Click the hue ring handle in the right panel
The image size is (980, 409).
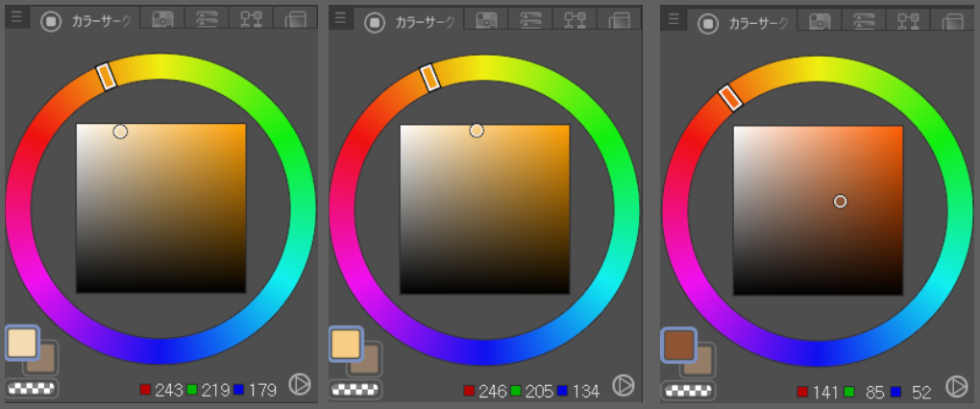click(x=730, y=97)
